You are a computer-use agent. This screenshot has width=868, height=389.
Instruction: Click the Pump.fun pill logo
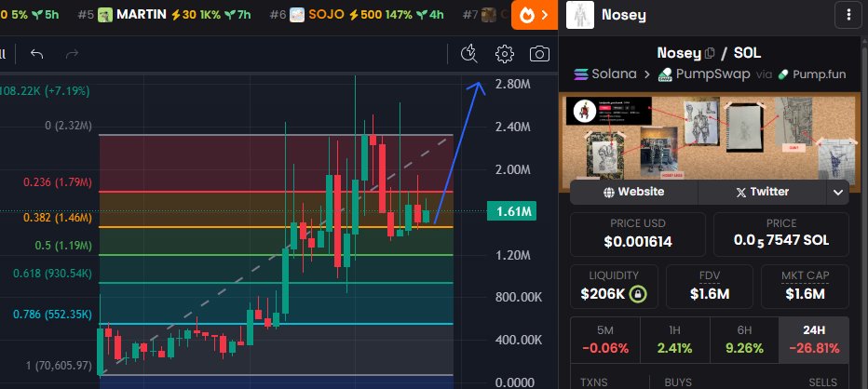(x=783, y=74)
